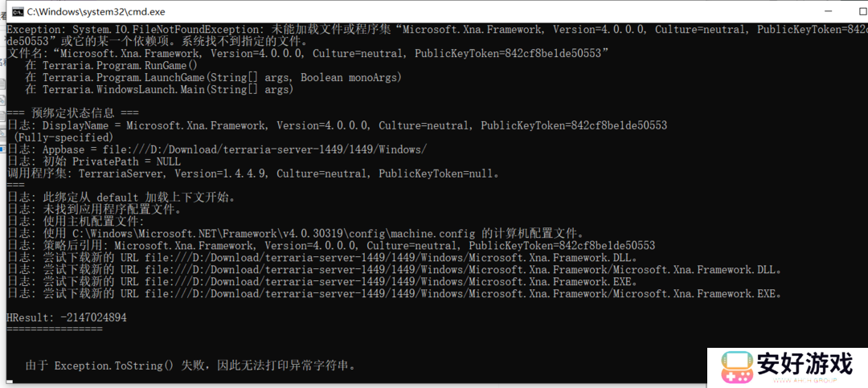The width and height of the screenshot is (868, 388).
Task: Click the Exception.ToString() failure message
Action: [x=190, y=366]
